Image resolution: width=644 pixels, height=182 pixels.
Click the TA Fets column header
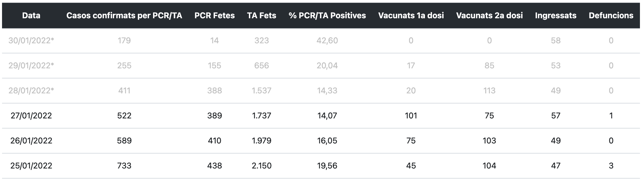coord(261,16)
